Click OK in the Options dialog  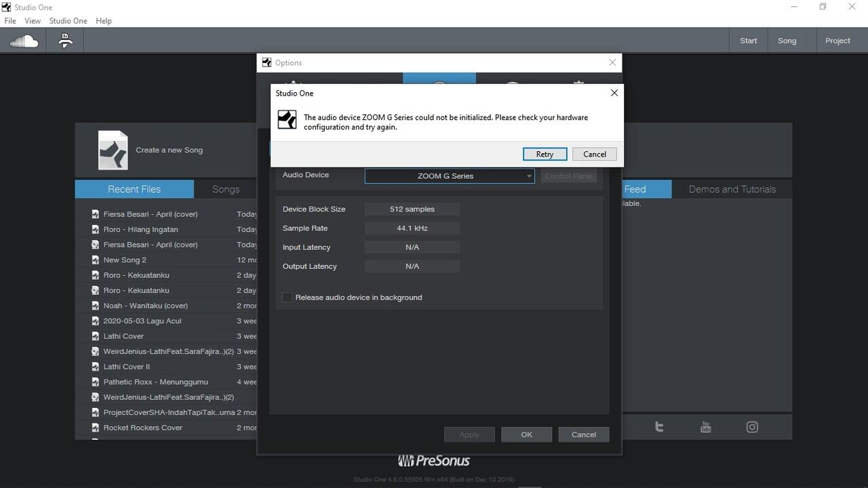point(526,434)
